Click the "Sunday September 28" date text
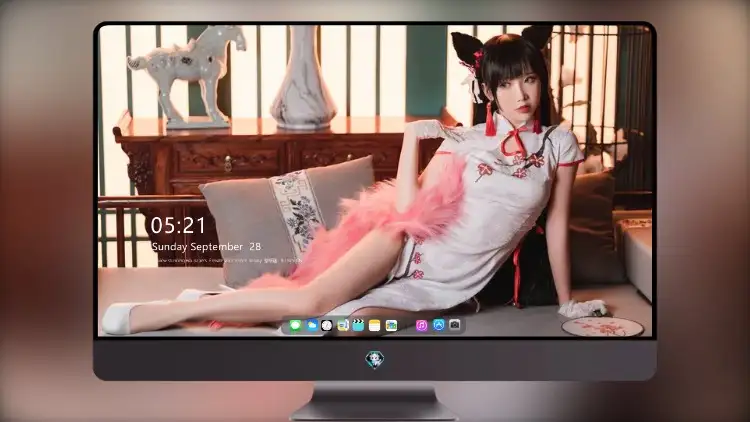Image resolution: width=750 pixels, height=422 pixels. 206,247
